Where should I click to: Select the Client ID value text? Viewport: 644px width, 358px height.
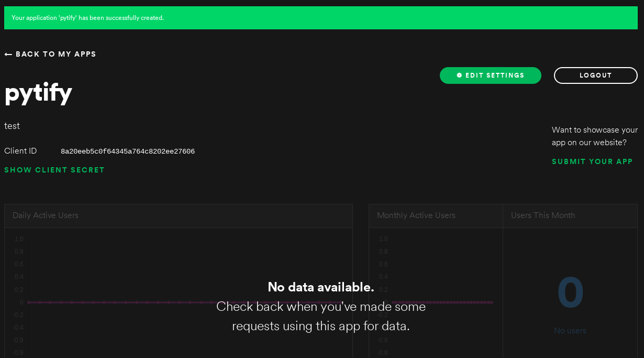click(128, 151)
